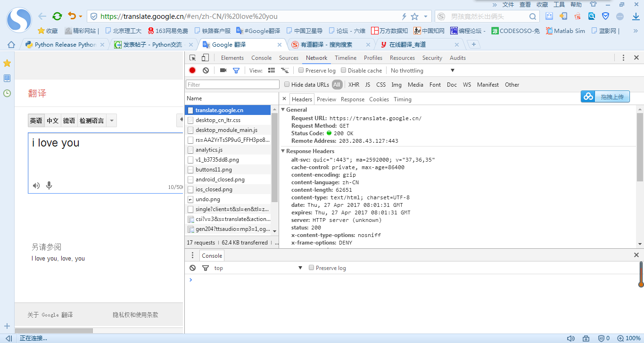Open the Console top context dropdown

(258, 268)
